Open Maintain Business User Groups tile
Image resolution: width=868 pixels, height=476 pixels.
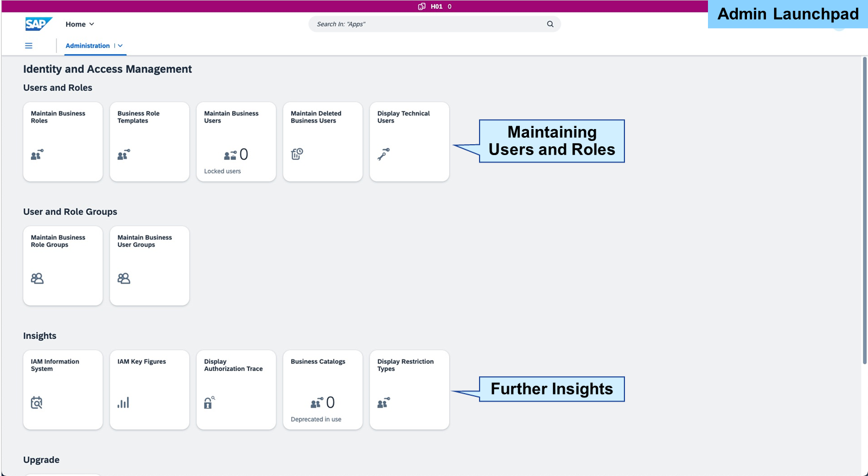tap(150, 266)
